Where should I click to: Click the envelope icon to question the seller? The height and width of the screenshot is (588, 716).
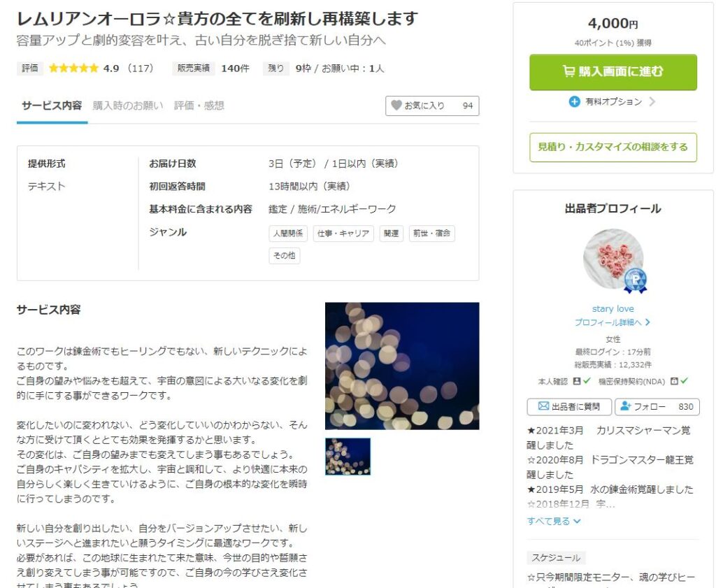pyautogui.click(x=543, y=406)
